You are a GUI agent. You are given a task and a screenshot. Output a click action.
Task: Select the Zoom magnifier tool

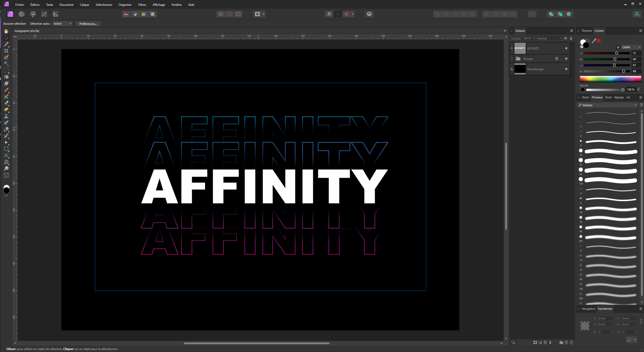pyautogui.click(x=6, y=168)
